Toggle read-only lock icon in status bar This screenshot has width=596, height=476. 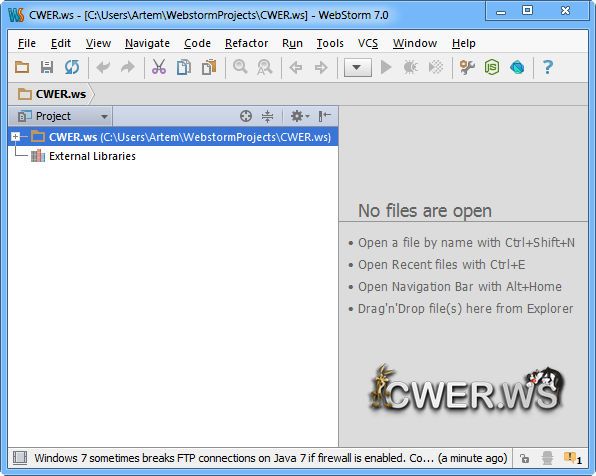(x=525, y=459)
